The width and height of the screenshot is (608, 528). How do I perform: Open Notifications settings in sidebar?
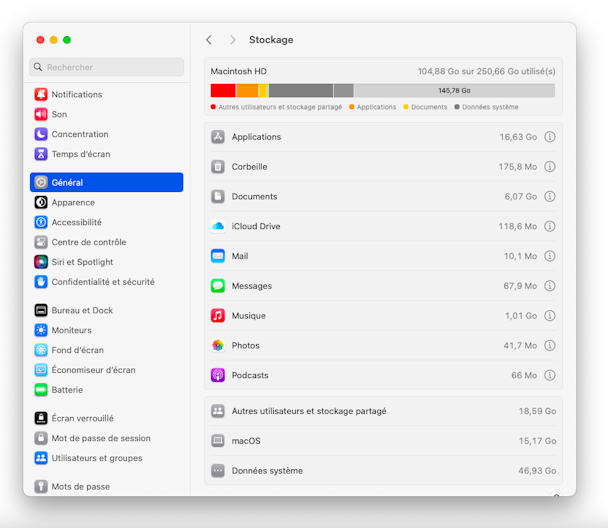coord(106,94)
